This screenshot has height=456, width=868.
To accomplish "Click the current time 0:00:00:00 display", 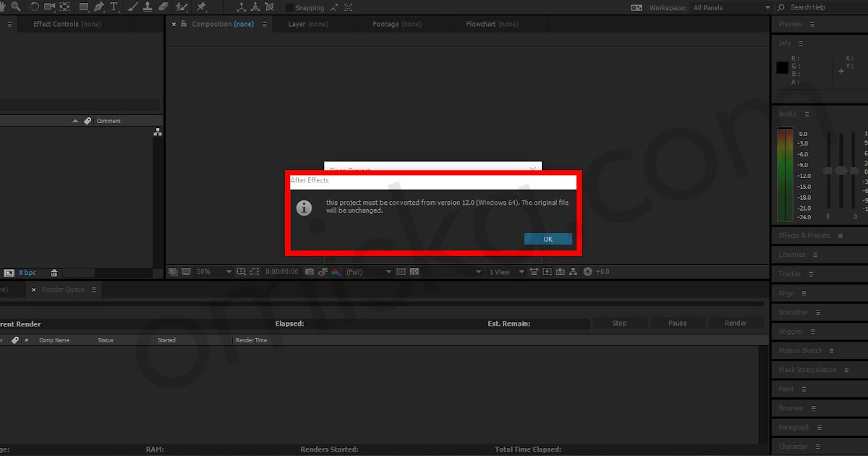I will coord(281,271).
